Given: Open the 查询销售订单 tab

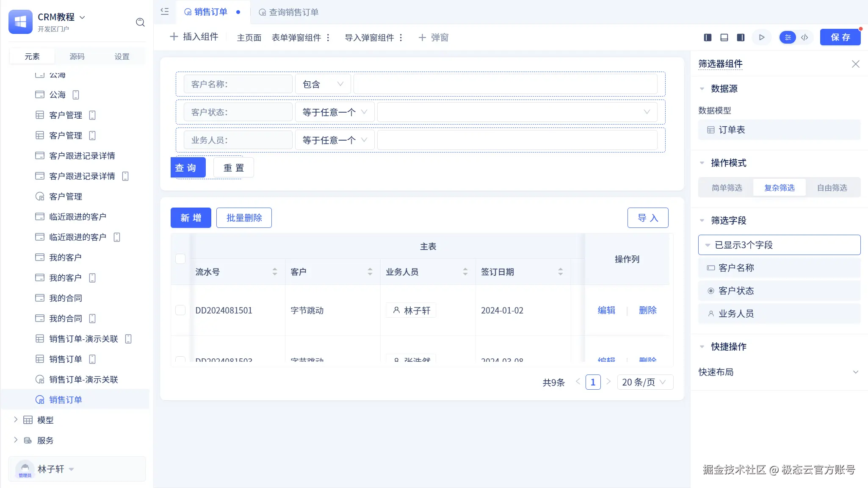Looking at the screenshot, I should tap(289, 12).
